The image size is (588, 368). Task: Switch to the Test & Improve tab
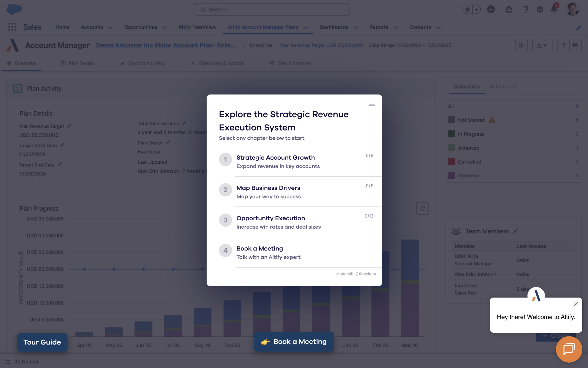[x=290, y=63]
